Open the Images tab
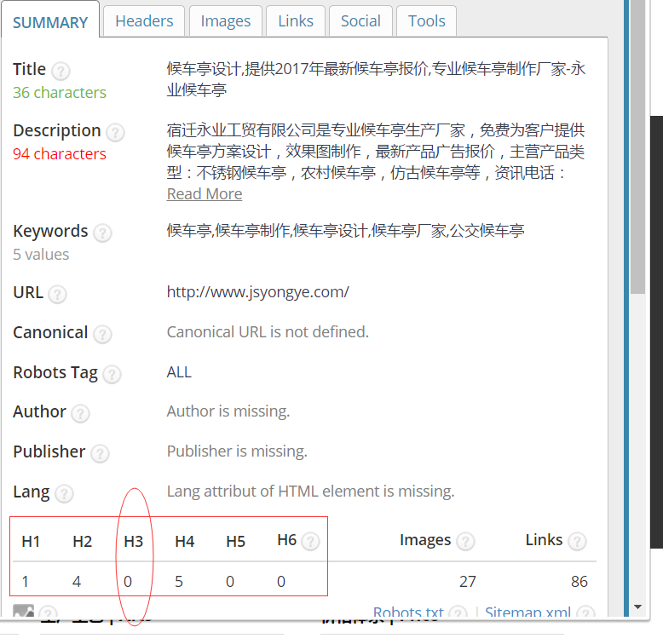This screenshot has width=663, height=644. (226, 21)
